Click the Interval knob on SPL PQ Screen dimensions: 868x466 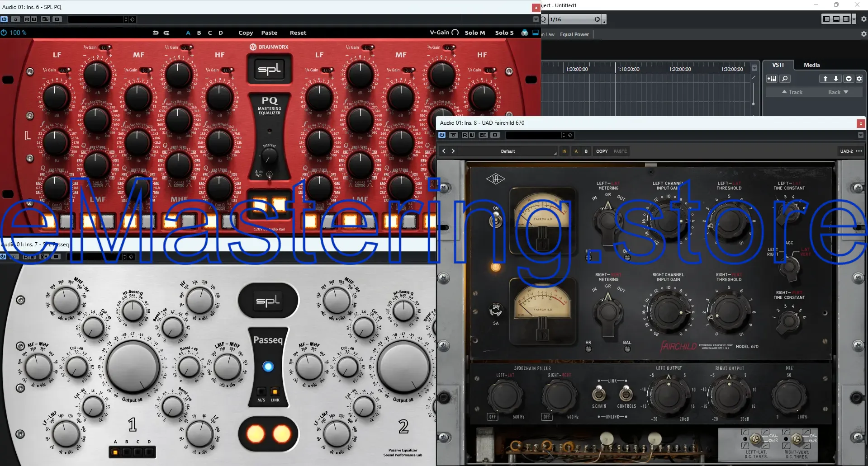[x=270, y=156]
